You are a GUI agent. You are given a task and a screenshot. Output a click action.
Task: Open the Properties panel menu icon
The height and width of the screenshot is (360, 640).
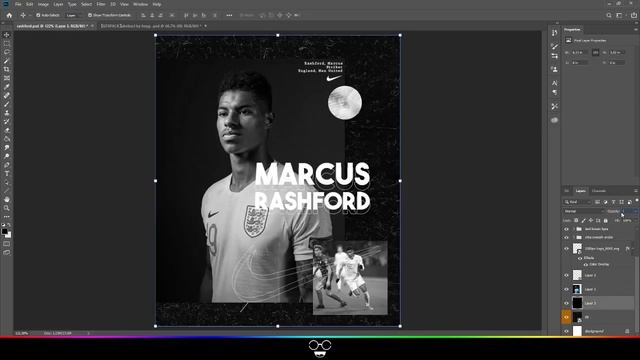tap(636, 29)
